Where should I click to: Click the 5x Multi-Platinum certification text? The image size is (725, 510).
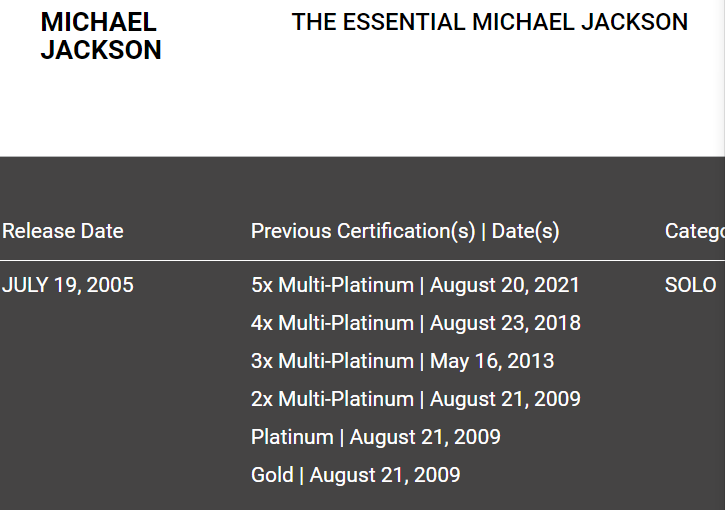click(332, 285)
